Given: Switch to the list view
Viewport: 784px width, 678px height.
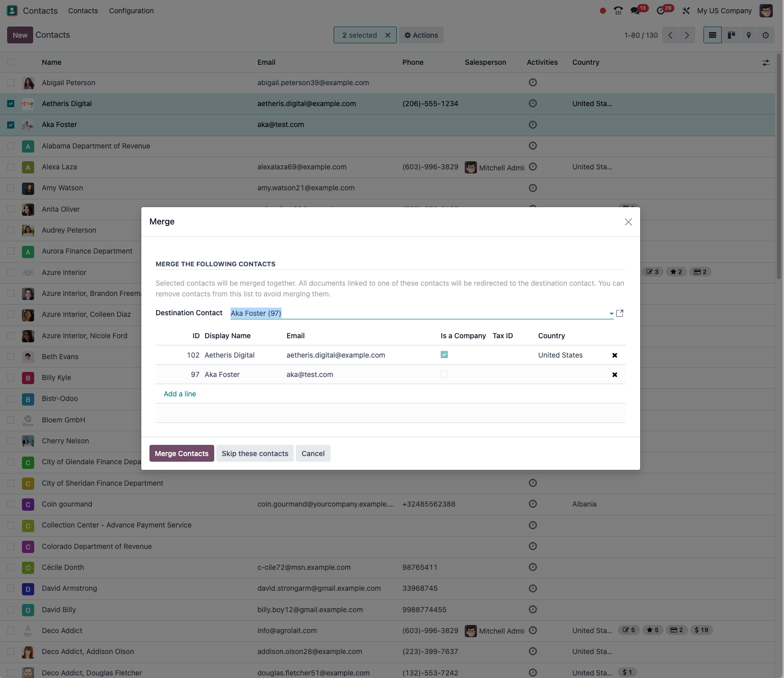Looking at the screenshot, I should click(x=713, y=35).
